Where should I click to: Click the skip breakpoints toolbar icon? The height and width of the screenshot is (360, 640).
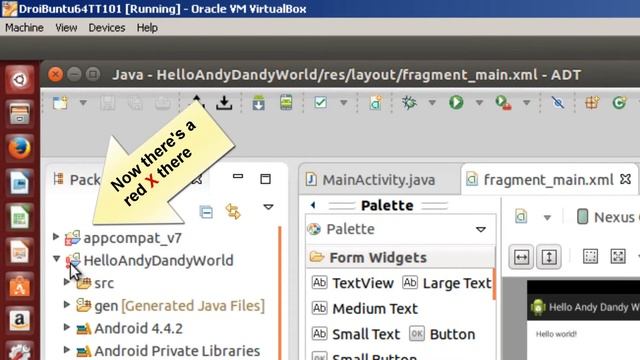coord(558,102)
